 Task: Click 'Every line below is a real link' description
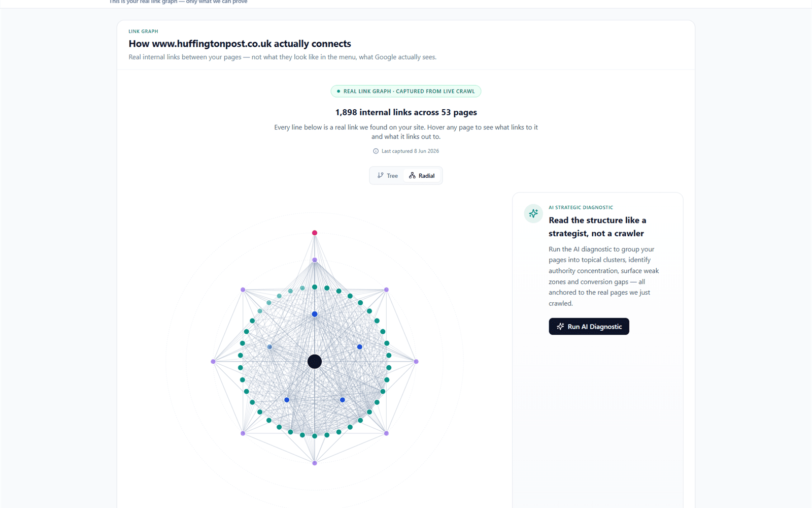pos(406,132)
